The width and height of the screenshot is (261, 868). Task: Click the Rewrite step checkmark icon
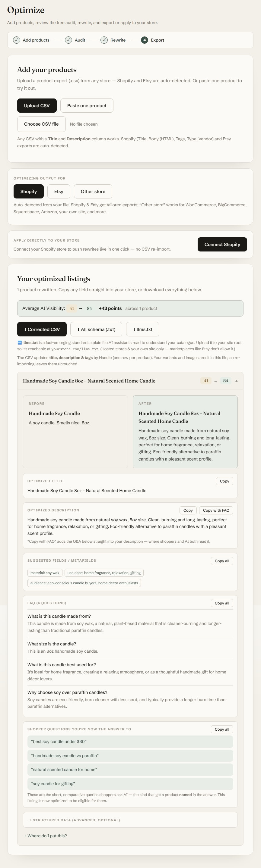pyautogui.click(x=104, y=40)
